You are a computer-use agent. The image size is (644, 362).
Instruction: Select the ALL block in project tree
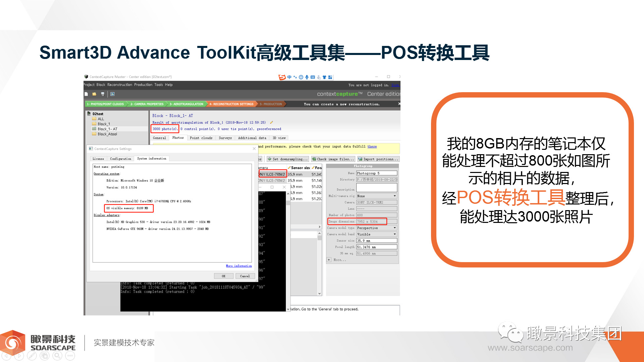pyautogui.click(x=101, y=119)
